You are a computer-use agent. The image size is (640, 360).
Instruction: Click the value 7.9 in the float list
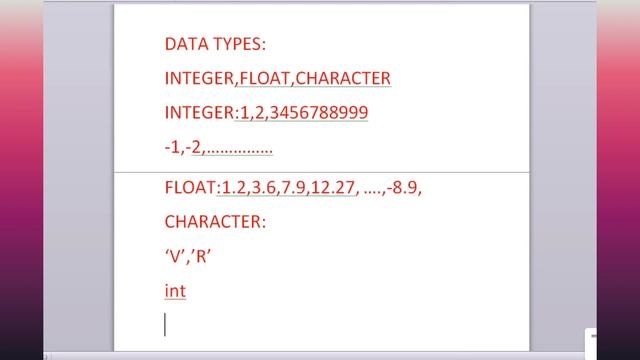tap(293, 188)
